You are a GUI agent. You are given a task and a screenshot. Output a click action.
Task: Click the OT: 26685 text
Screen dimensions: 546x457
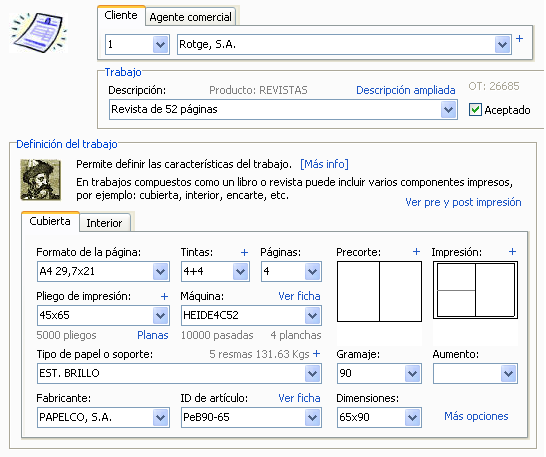(x=494, y=86)
